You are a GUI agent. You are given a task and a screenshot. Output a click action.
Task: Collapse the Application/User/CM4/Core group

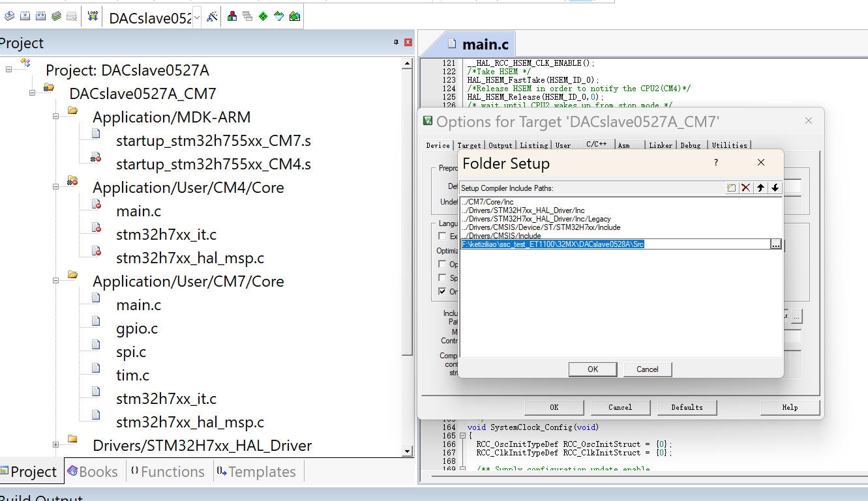tap(55, 186)
